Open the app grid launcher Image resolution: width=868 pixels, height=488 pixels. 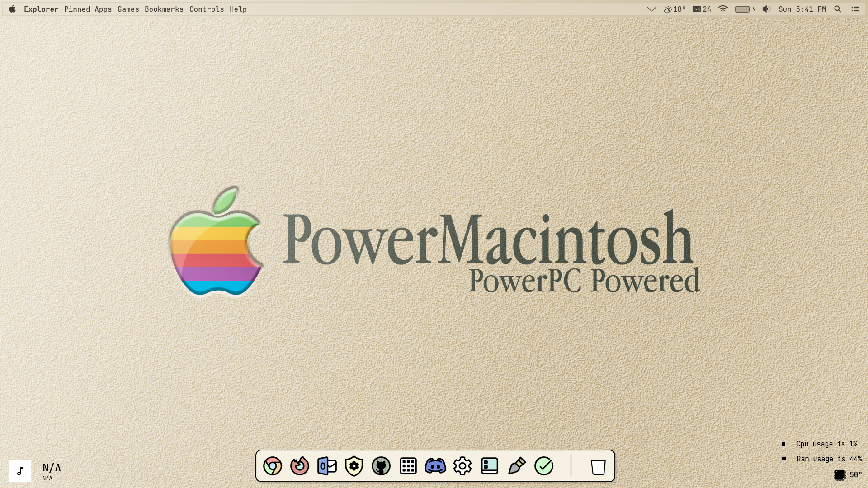(x=408, y=466)
